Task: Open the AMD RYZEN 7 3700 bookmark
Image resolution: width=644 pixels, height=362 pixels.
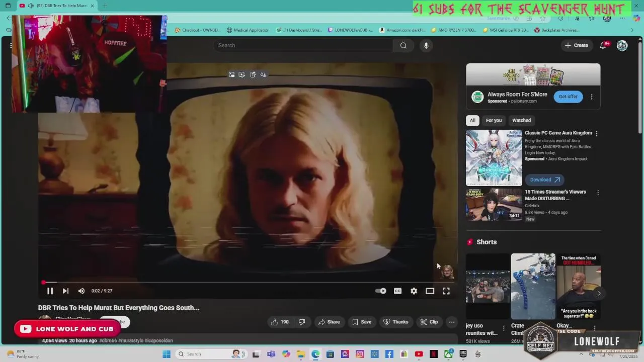Action: pyautogui.click(x=454, y=30)
